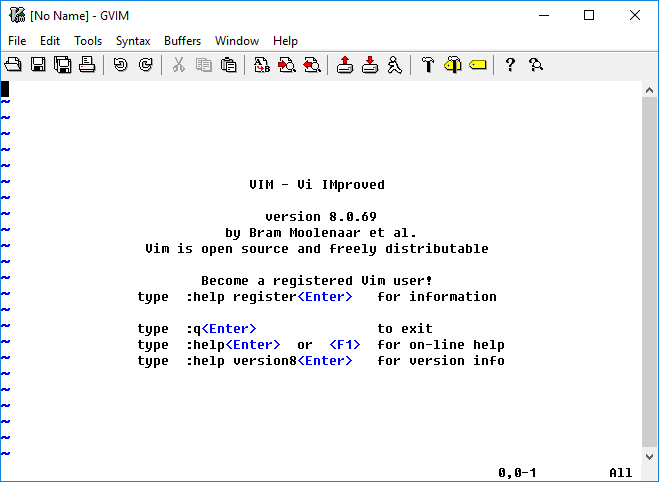Click the 'All' status indicator

point(621,473)
